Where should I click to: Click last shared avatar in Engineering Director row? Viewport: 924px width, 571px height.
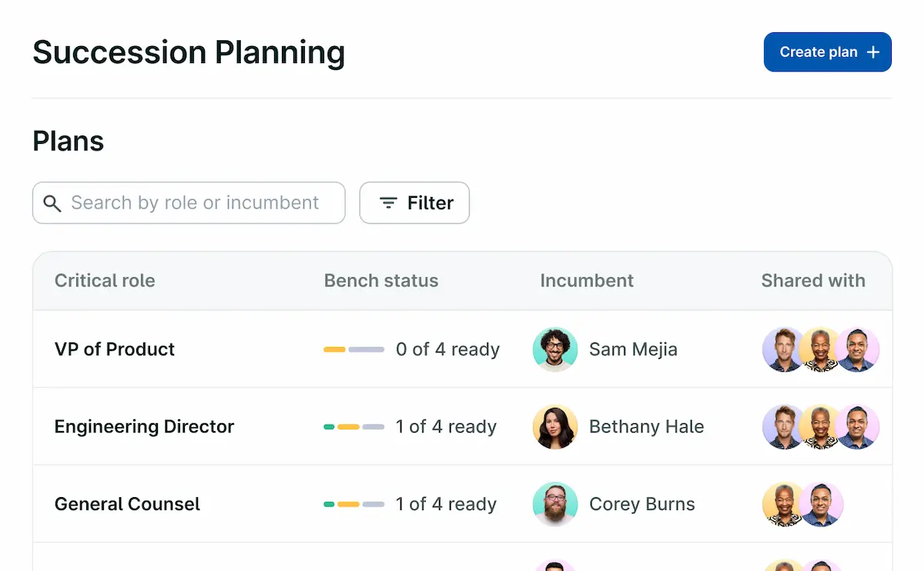tap(858, 427)
